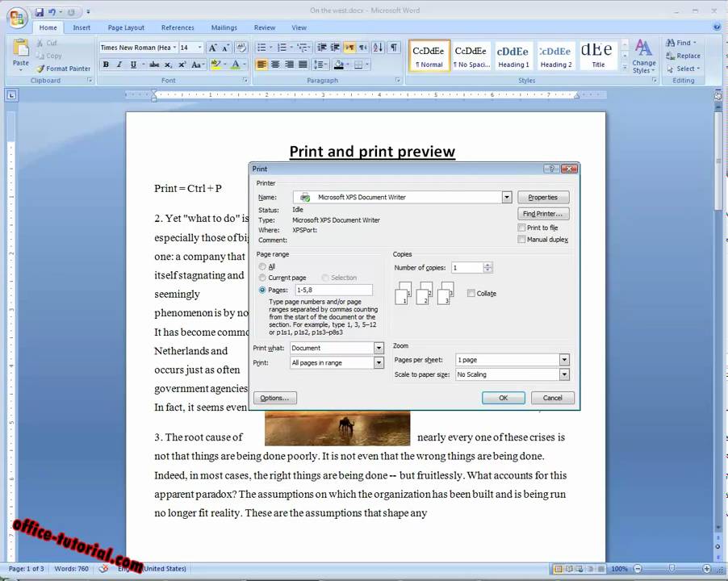Viewport: 728px width, 581px height.
Task: Toggle the Collate checkbox
Action: (x=471, y=293)
